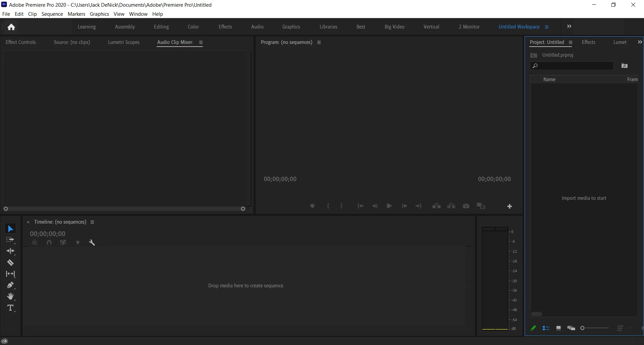This screenshot has width=644, height=345.
Task: Click Go to In point button
Action: tap(361, 206)
